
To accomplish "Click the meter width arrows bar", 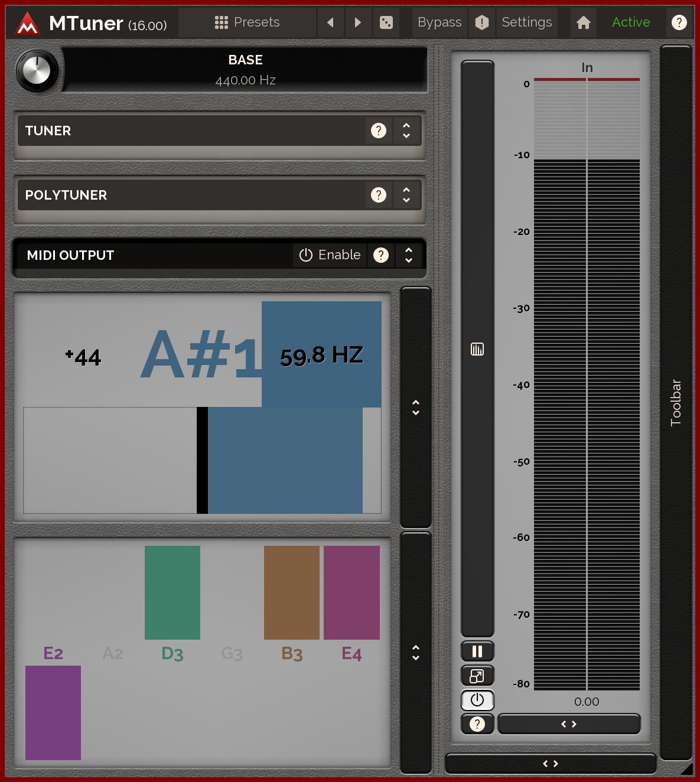I will click(569, 724).
